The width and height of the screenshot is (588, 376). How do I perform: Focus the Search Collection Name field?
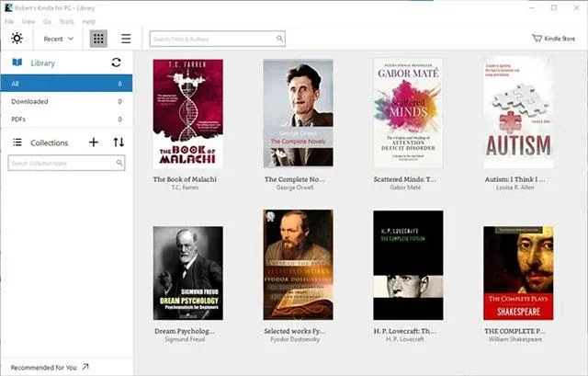(x=66, y=163)
